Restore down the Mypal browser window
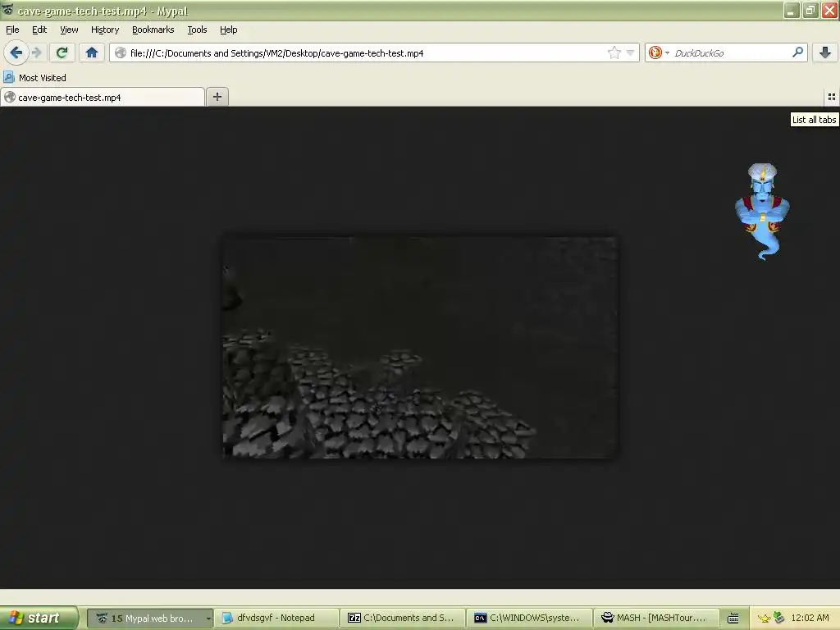 pyautogui.click(x=810, y=10)
